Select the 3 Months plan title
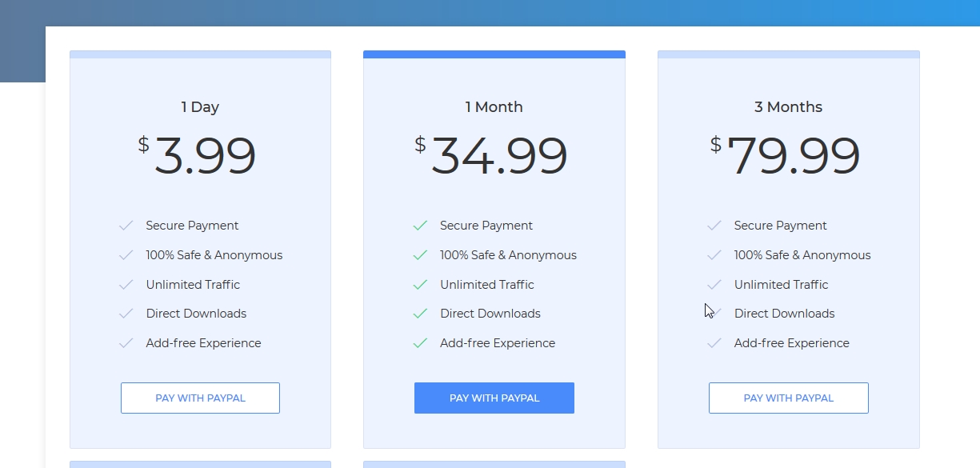Screen dimensions: 980x468 pos(788,107)
